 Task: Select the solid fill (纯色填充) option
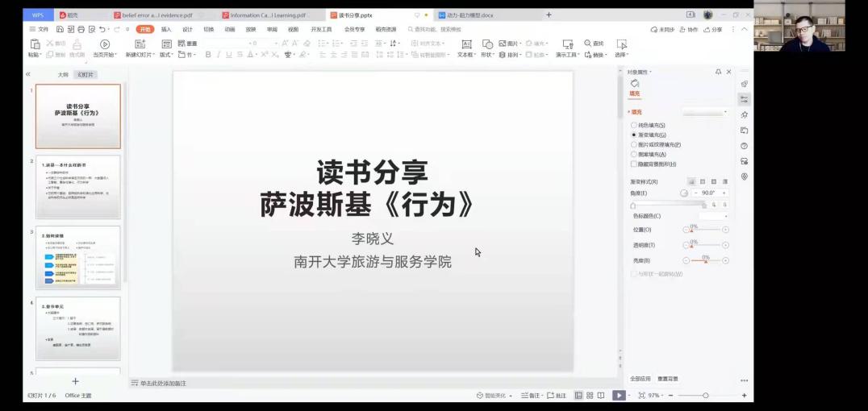634,126
